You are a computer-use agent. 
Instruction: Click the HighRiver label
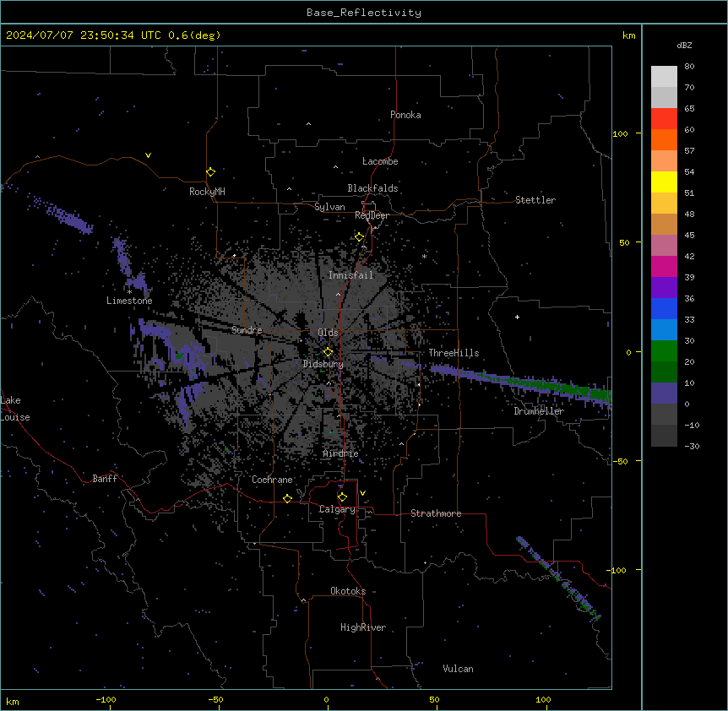(x=363, y=627)
